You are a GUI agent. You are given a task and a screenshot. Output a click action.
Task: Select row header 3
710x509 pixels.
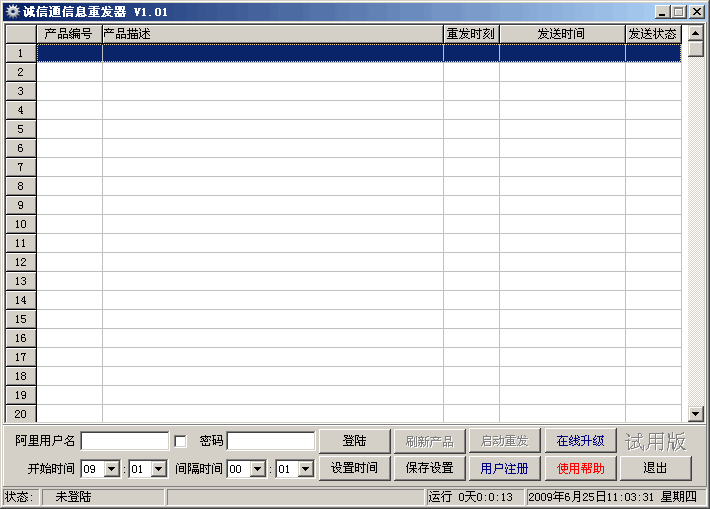click(x=21, y=91)
